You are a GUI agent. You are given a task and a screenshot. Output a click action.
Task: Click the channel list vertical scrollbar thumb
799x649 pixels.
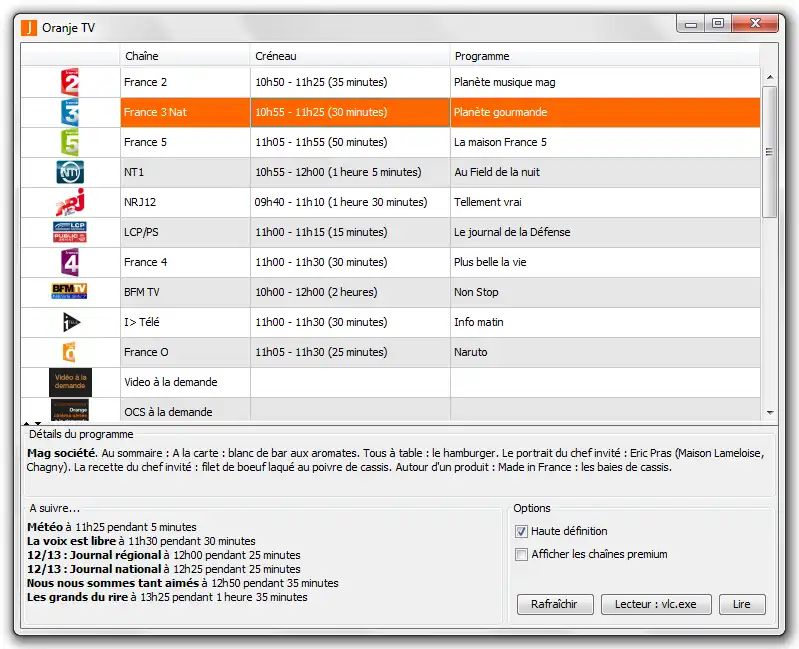pos(770,152)
